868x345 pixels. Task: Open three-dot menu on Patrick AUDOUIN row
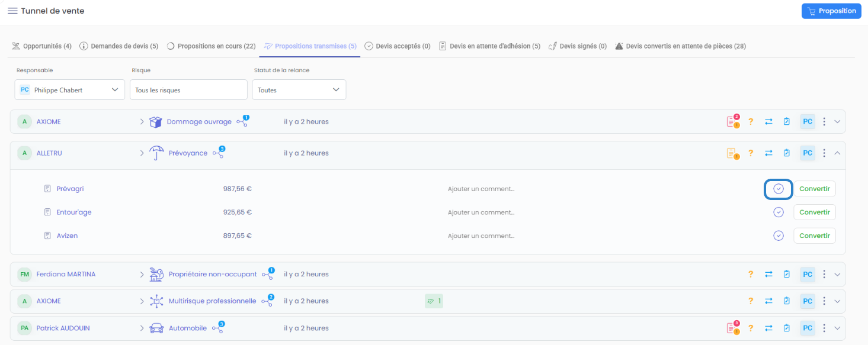click(x=824, y=328)
